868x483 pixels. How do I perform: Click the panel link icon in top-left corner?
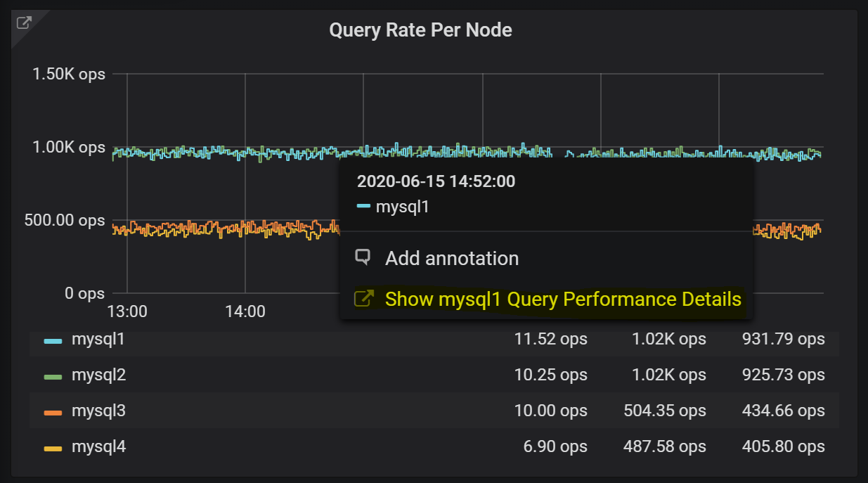23,22
